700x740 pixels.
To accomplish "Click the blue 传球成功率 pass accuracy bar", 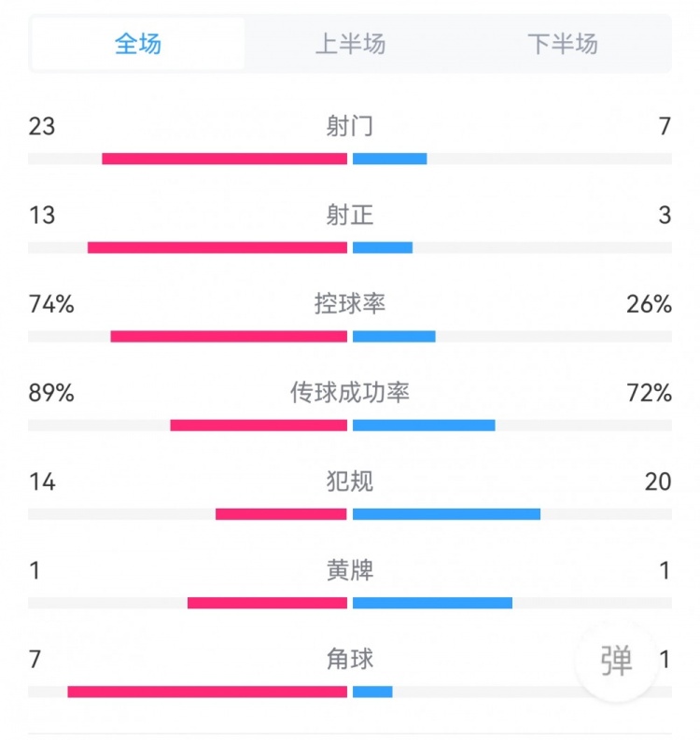I will point(424,426).
